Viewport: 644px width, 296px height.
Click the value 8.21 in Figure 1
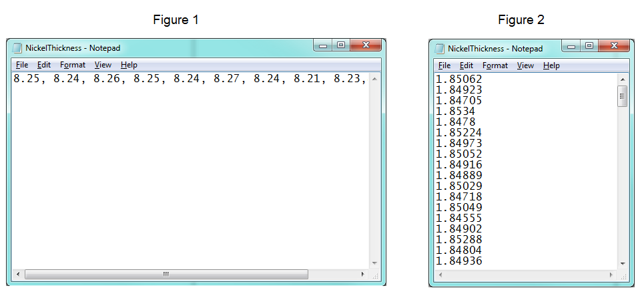306,79
